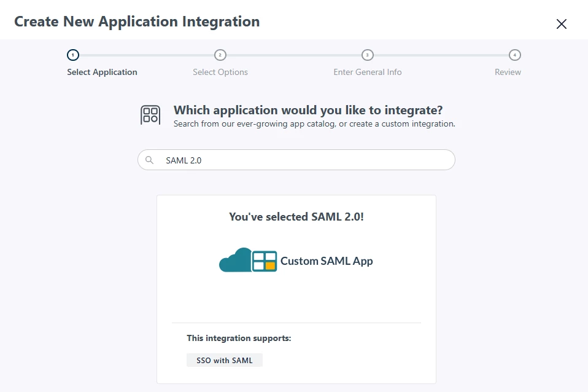This screenshot has width=588, height=392.
Task: Click 'This integration supports:' label
Action: pos(239,339)
